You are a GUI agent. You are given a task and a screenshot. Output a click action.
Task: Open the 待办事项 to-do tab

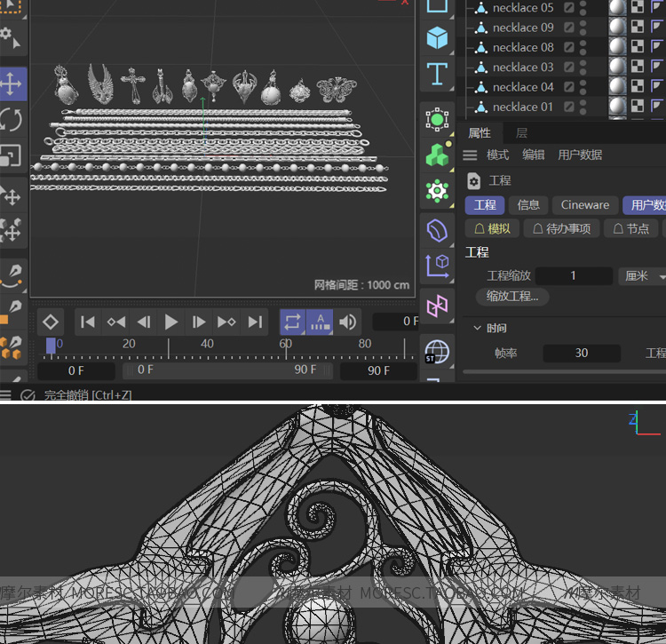(x=561, y=228)
